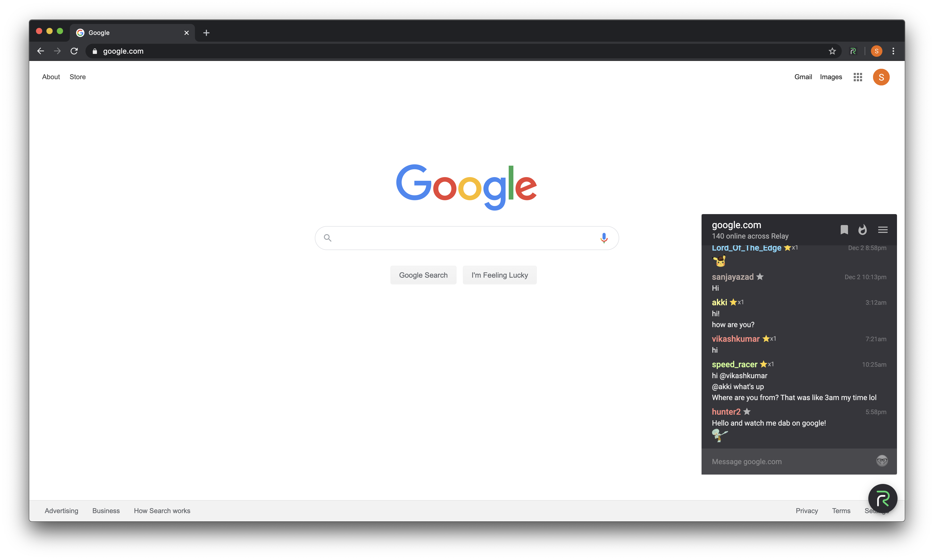Open the Relay hamburger menu

pos(883,230)
